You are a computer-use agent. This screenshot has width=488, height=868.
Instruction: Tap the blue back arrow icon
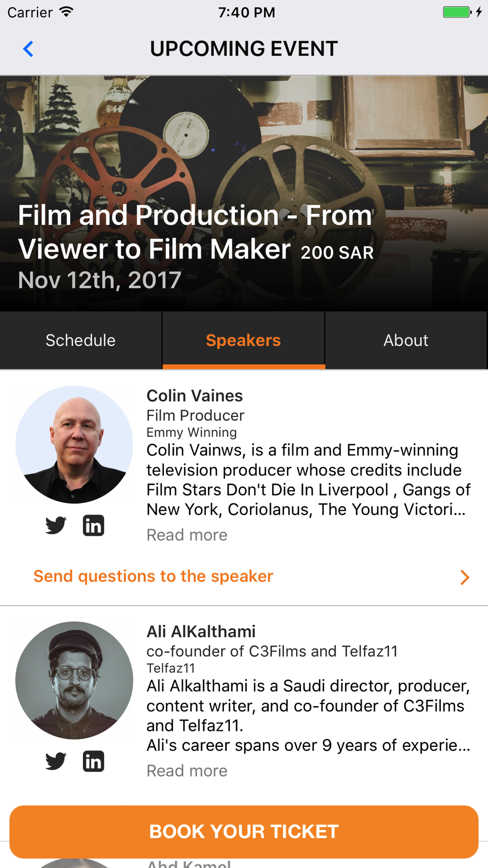[28, 49]
